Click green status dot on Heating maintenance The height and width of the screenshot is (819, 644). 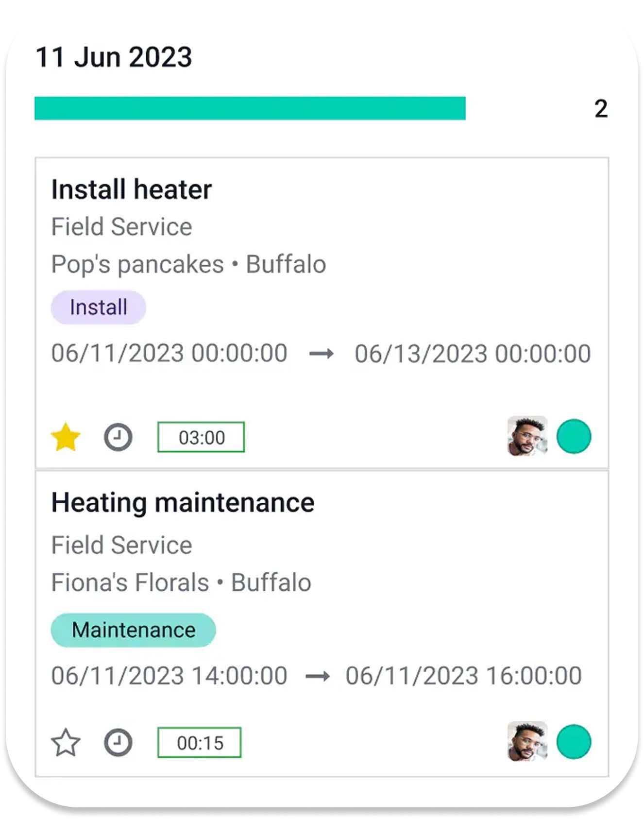(x=574, y=741)
